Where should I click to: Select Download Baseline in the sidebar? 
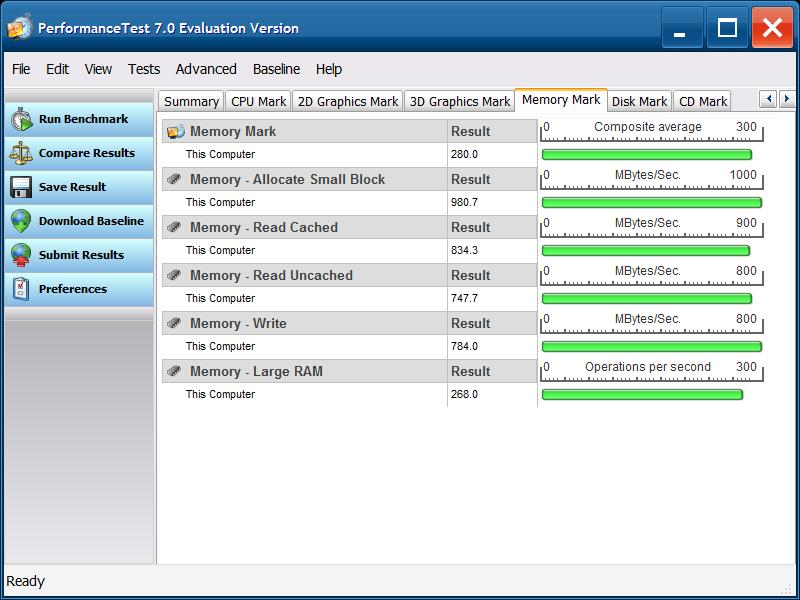coord(79,221)
